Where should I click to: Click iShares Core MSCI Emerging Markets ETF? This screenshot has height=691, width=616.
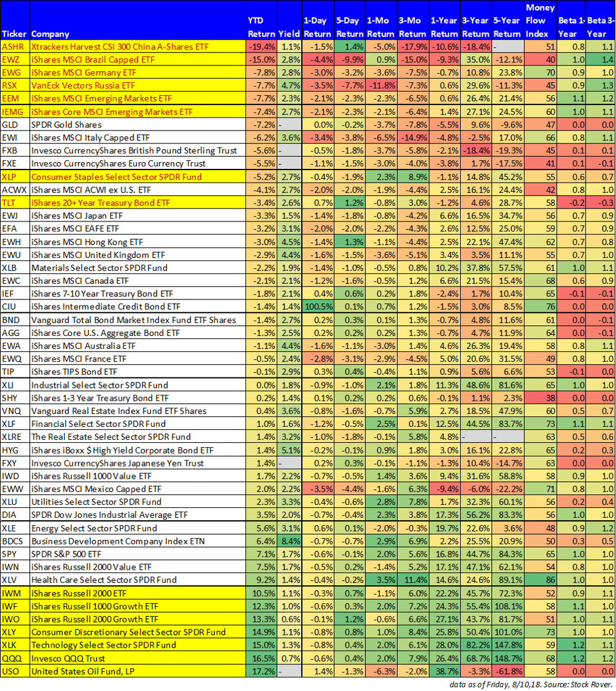click(112, 112)
